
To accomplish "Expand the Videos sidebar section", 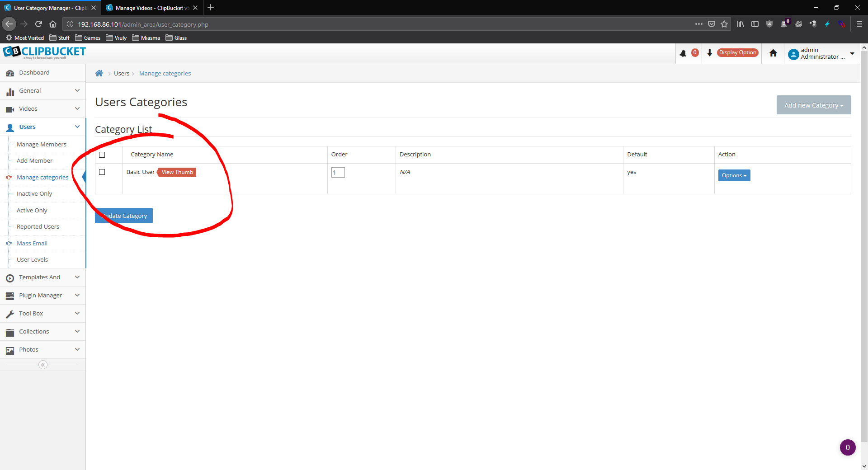I will coord(28,108).
